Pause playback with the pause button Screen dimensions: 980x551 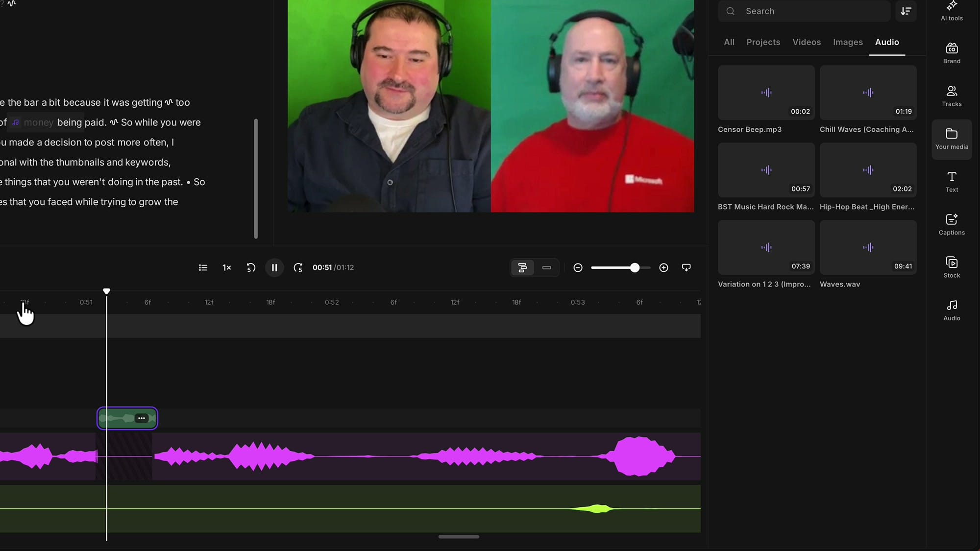pos(274,267)
